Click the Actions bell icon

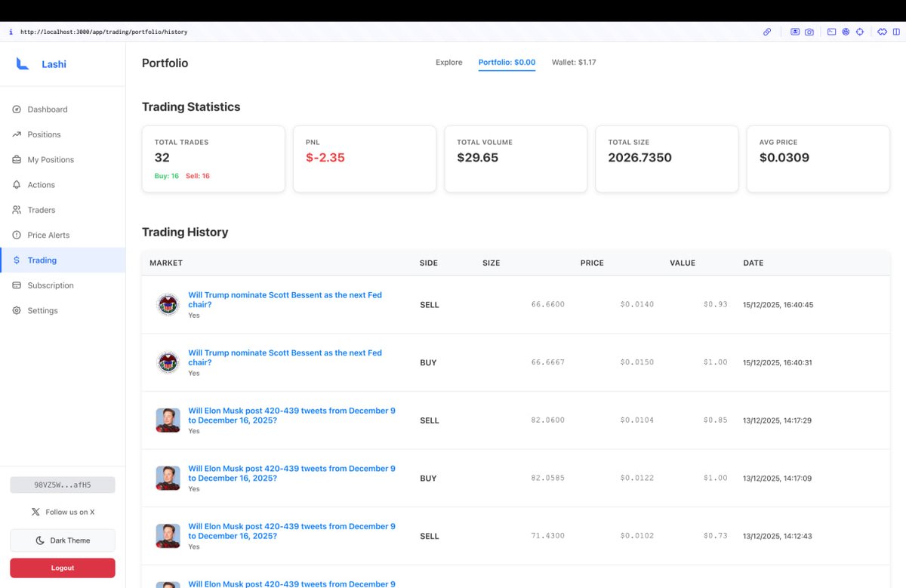click(17, 185)
